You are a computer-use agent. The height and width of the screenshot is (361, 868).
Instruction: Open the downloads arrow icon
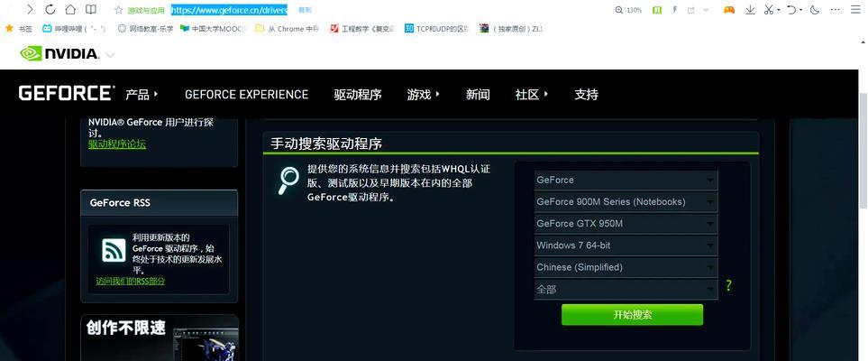pyautogui.click(x=750, y=9)
